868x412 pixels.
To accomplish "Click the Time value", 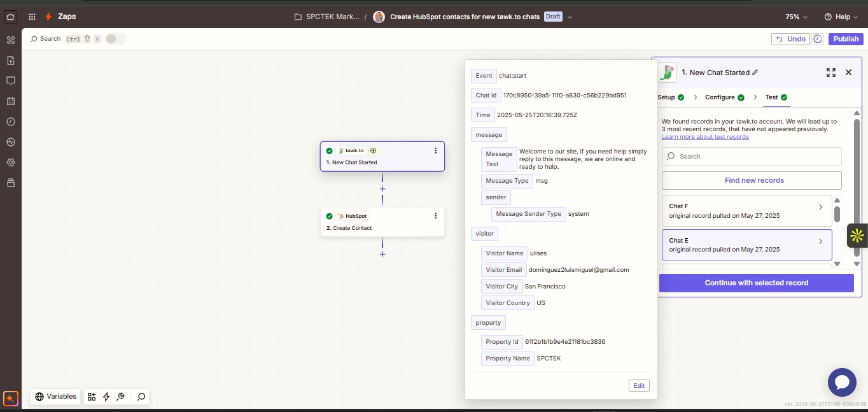I will pos(537,115).
